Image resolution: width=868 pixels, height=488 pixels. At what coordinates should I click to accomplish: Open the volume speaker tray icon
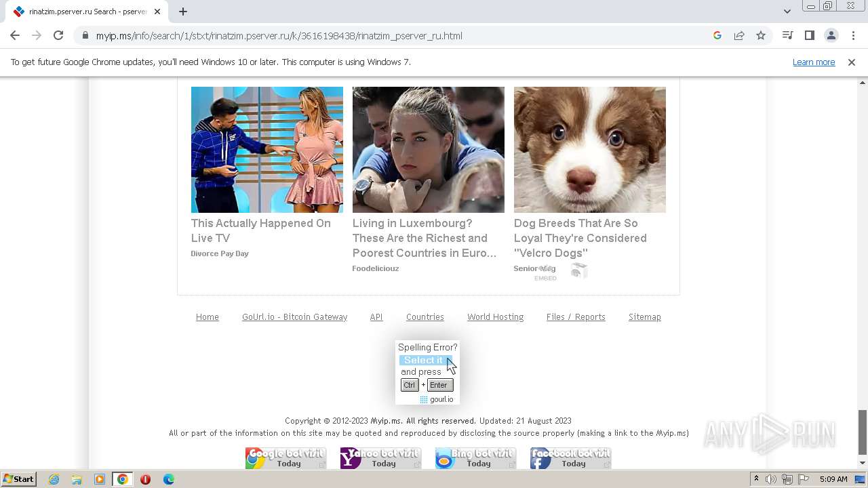click(x=771, y=479)
